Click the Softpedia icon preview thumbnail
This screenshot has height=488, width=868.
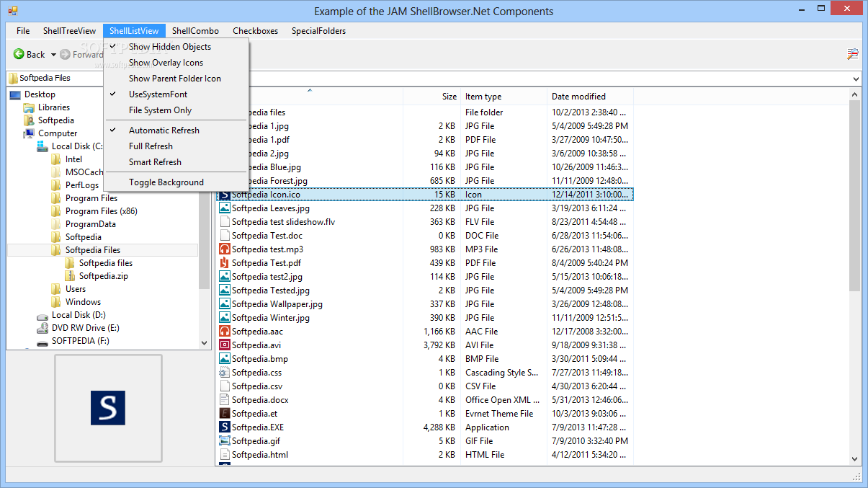[108, 408]
